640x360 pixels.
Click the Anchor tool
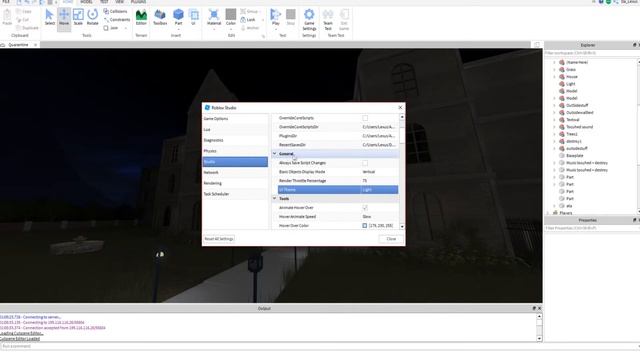250,28
